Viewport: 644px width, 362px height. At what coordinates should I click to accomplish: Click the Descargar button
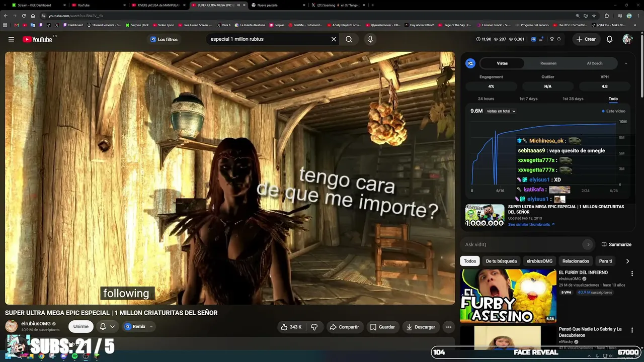click(421, 327)
